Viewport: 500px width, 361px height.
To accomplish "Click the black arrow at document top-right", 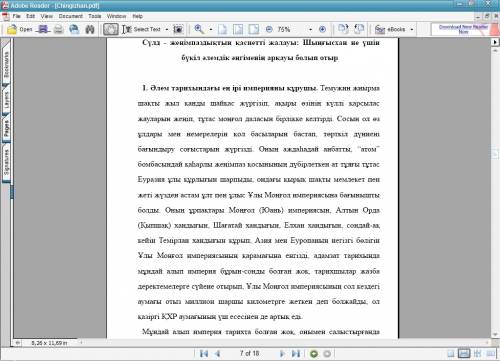I will pos(495,42).
